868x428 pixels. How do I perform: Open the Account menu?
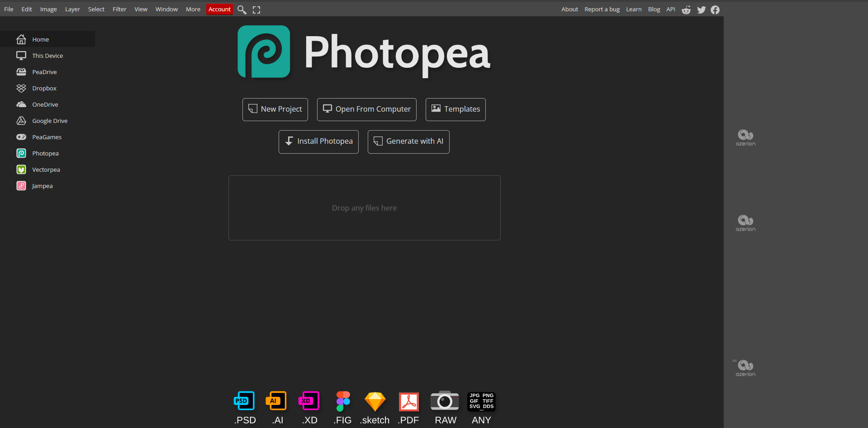coord(219,9)
